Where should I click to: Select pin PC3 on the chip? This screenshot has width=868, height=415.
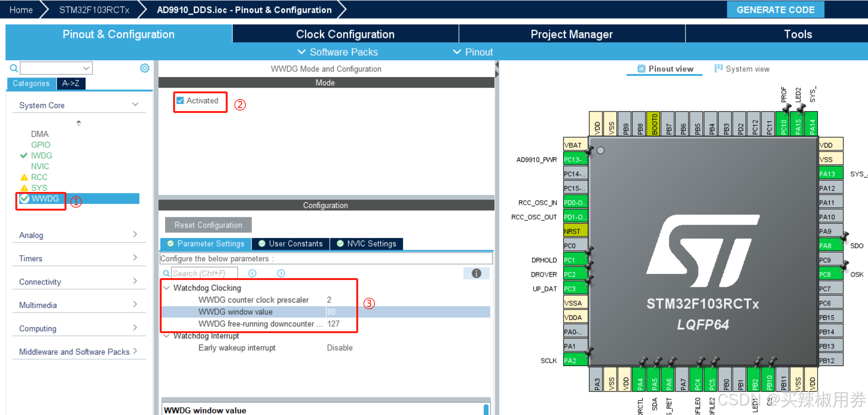[x=575, y=289]
